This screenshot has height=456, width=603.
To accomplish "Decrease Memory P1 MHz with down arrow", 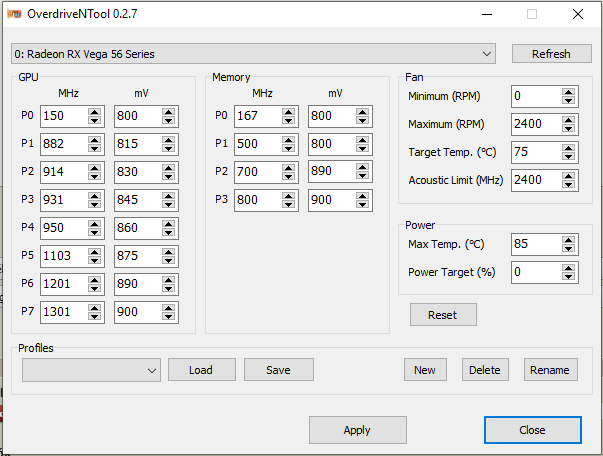I will (x=288, y=148).
